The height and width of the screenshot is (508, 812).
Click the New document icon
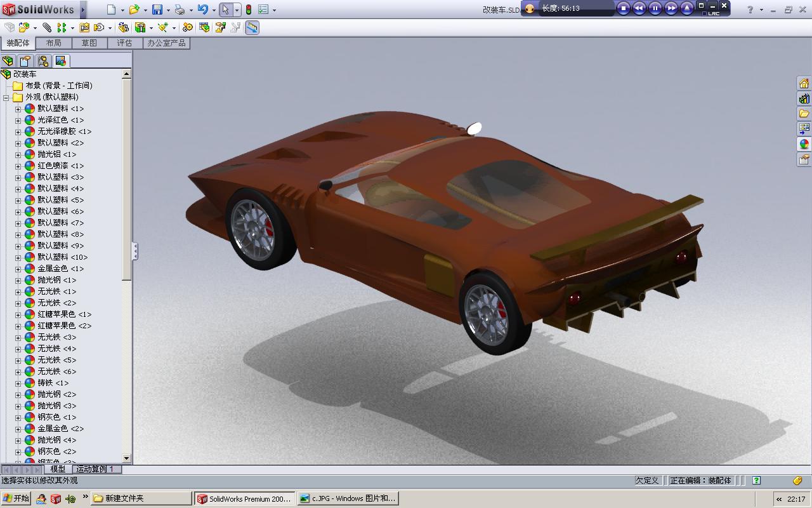(112, 10)
